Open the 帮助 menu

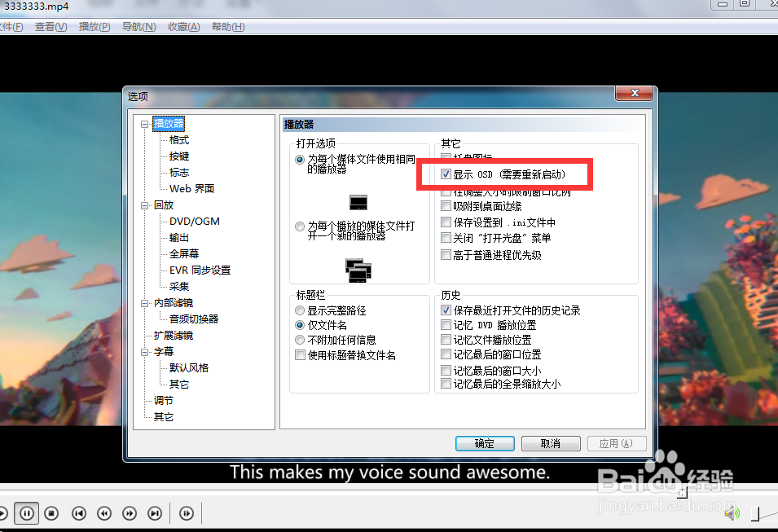point(226,26)
